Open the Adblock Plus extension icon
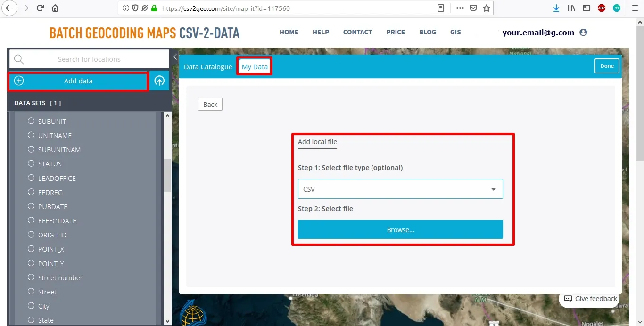The width and height of the screenshot is (644, 326). (602, 8)
